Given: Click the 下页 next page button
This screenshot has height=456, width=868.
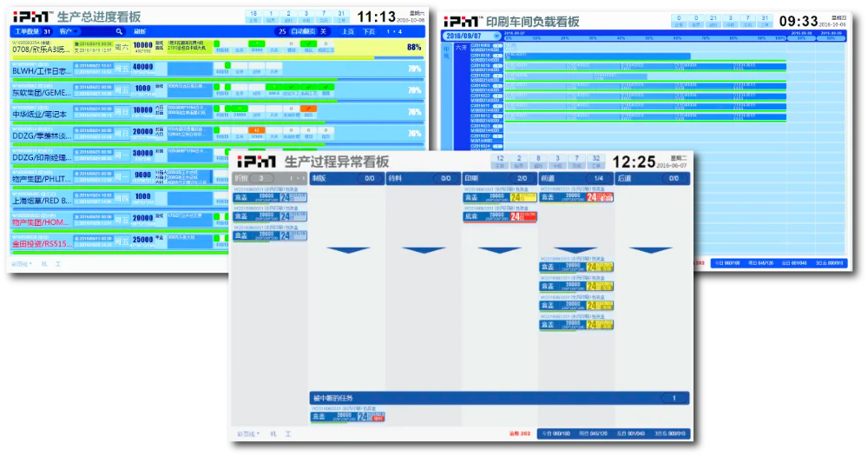Looking at the screenshot, I should pyautogui.click(x=370, y=31).
